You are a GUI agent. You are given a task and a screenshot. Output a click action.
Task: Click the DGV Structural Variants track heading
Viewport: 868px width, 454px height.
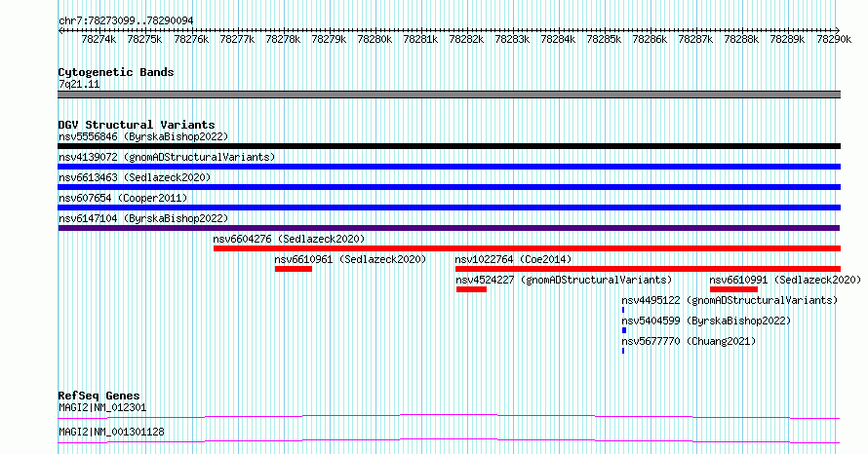(x=137, y=125)
